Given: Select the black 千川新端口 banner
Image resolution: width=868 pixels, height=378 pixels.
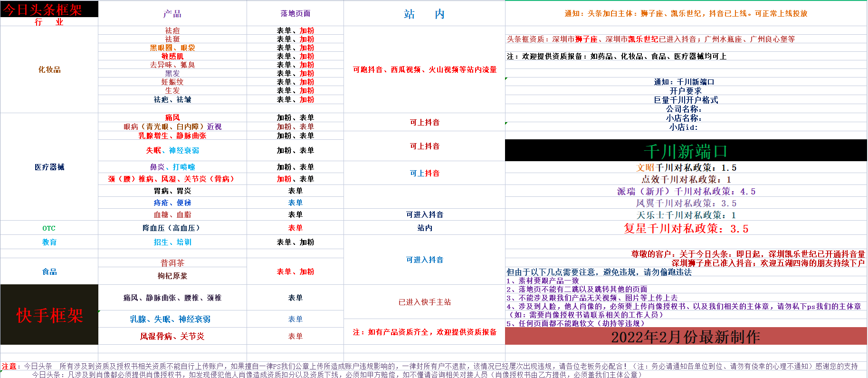Looking at the screenshot, I should pyautogui.click(x=686, y=151).
